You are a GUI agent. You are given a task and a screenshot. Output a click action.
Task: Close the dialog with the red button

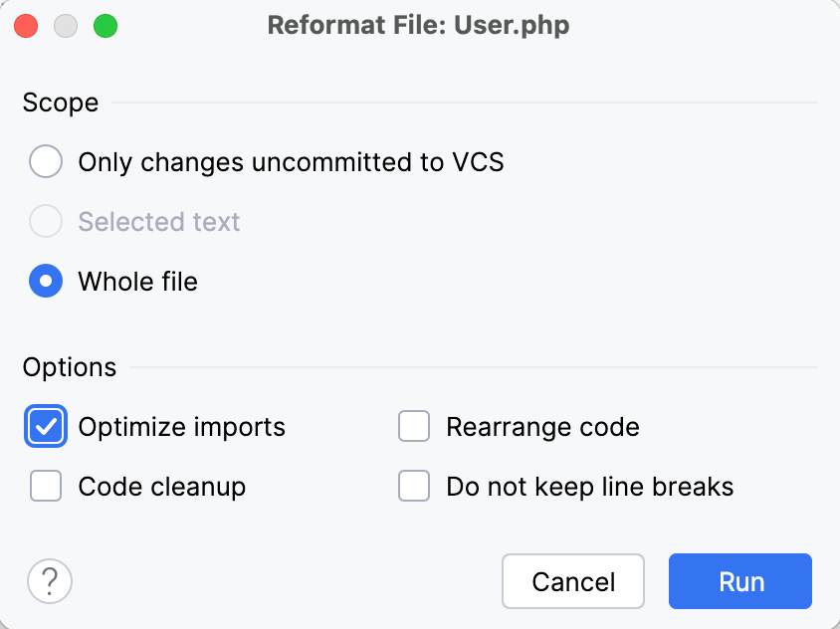click(x=25, y=25)
